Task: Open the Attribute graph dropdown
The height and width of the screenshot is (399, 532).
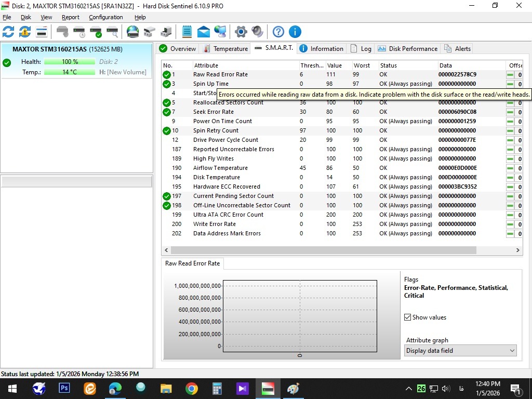Action: [x=460, y=351]
